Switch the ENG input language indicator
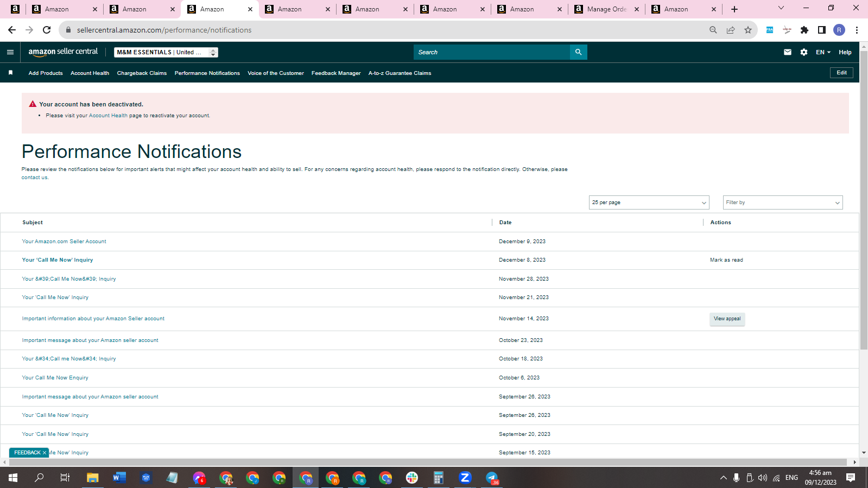 (791, 478)
